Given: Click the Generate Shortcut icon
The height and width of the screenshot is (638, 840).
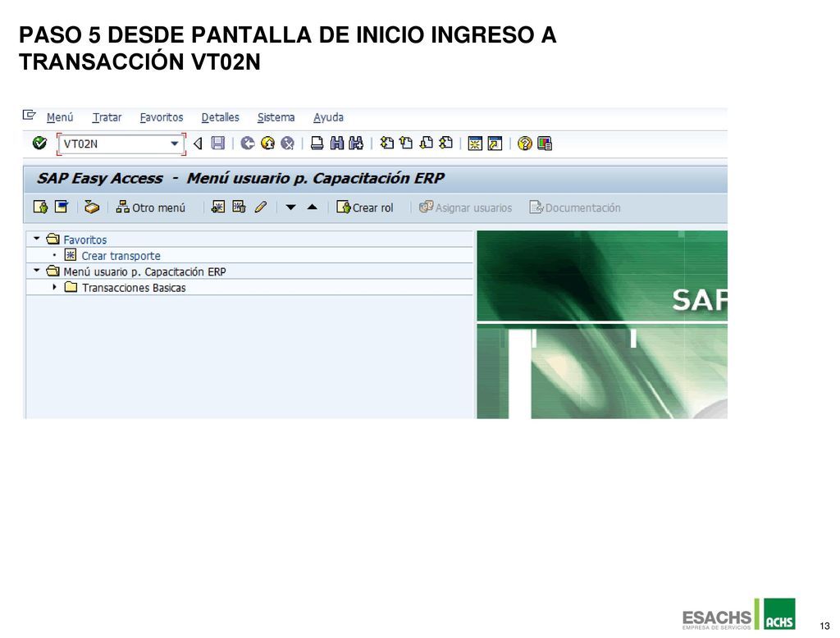Looking at the screenshot, I should coord(495,144).
